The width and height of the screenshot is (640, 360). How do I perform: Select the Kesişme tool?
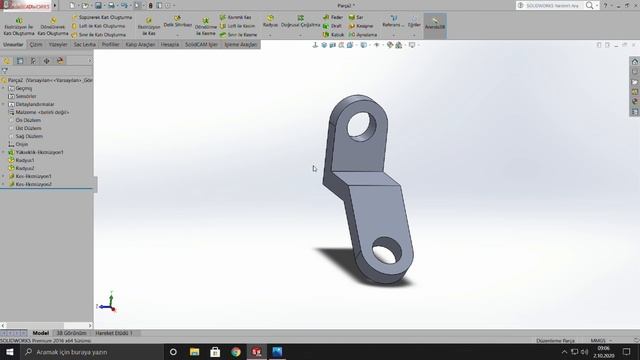coord(361,26)
